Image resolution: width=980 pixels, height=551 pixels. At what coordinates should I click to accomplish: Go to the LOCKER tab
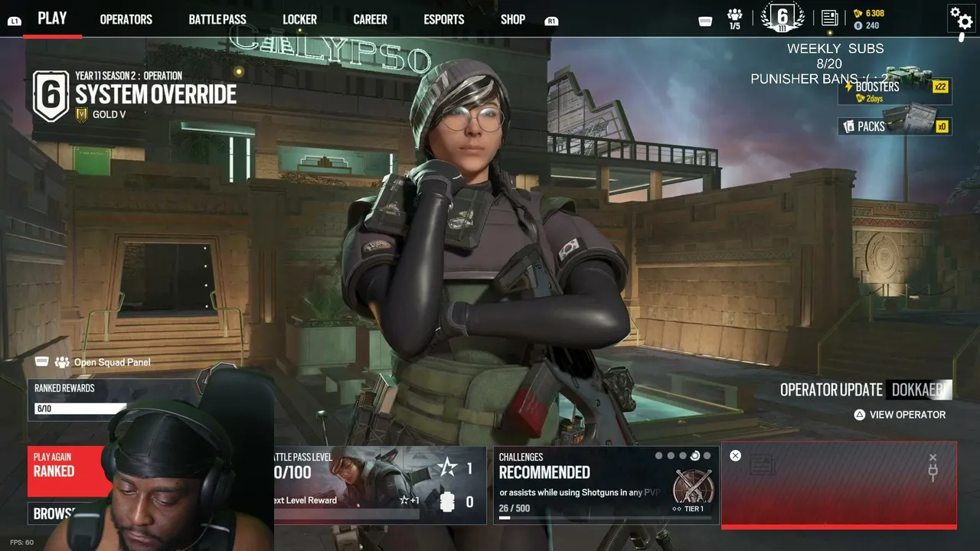(x=299, y=20)
